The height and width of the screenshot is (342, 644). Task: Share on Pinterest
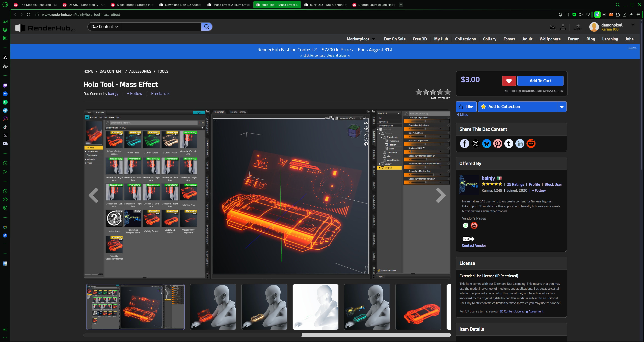coord(497,144)
